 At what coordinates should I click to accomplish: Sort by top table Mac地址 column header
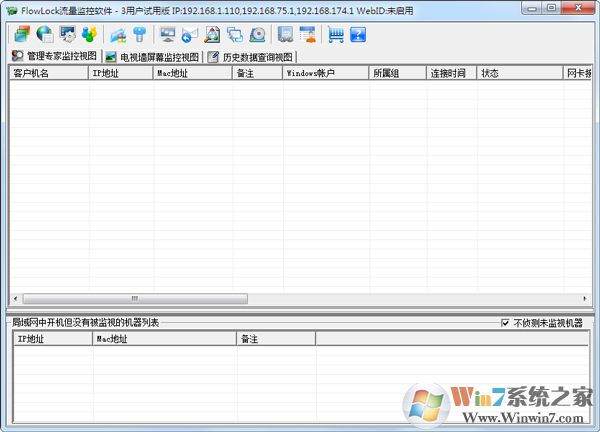[192, 73]
